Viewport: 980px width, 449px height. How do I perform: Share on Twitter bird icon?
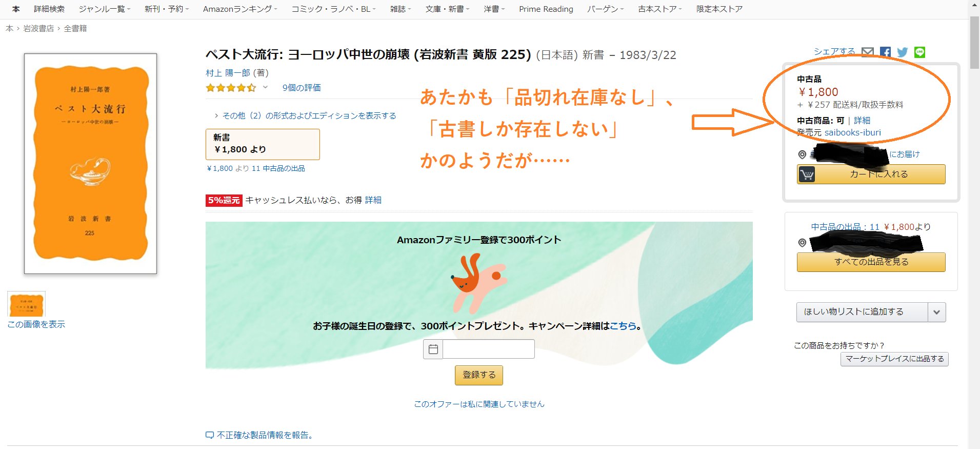pyautogui.click(x=903, y=52)
